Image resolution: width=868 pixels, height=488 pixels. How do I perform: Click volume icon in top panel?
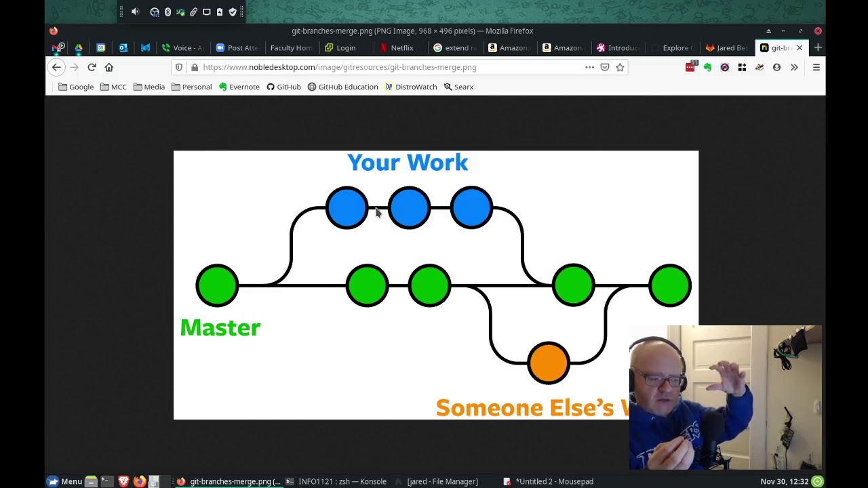point(135,12)
